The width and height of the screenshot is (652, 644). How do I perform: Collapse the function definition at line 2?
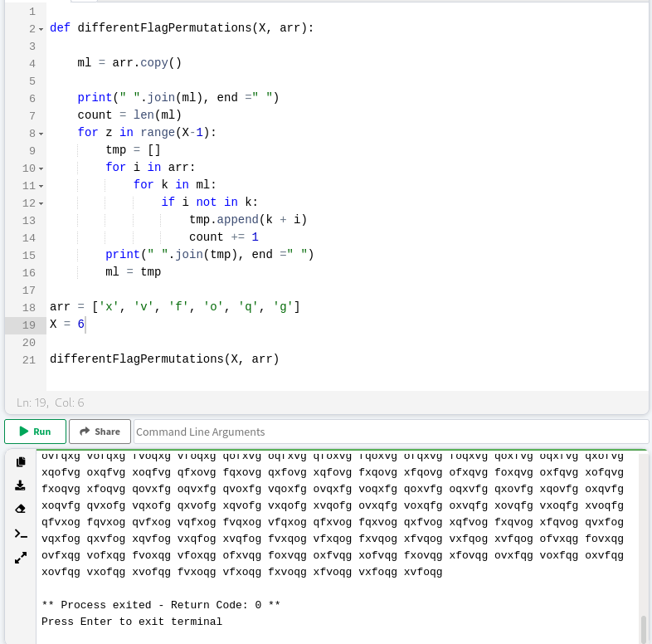click(41, 29)
